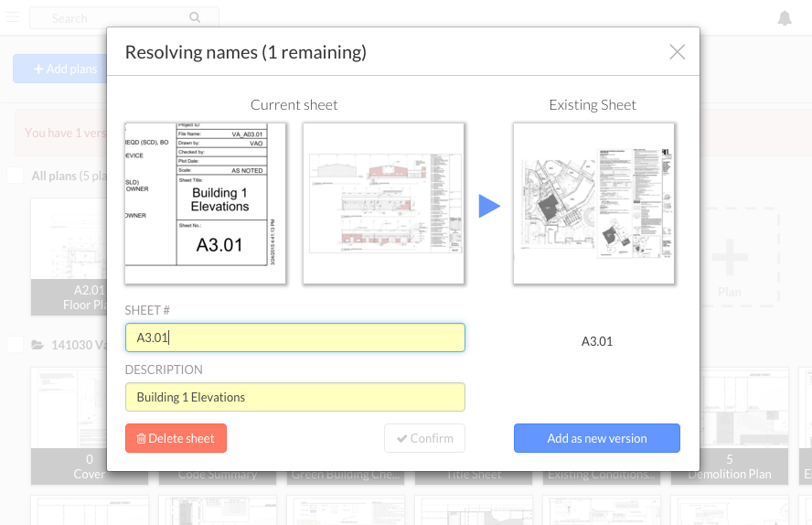Click the notification bell icon
812x525 pixels.
pos(785,18)
